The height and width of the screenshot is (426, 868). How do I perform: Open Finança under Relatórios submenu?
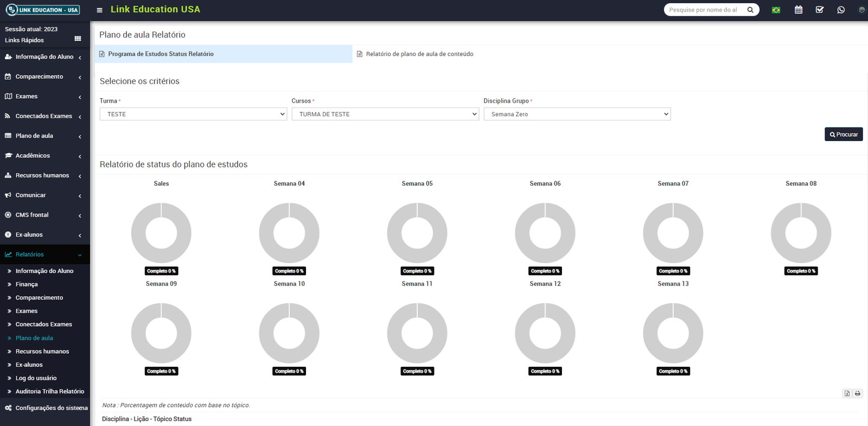[27, 284]
